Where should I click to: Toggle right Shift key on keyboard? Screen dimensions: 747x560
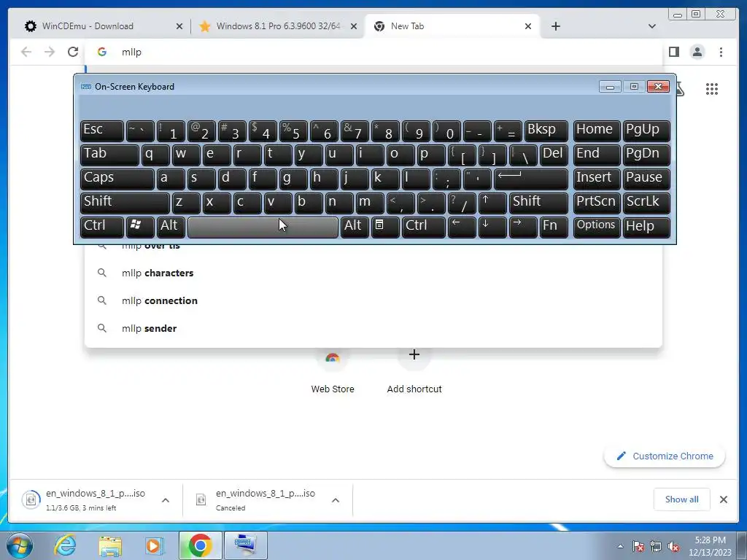(x=538, y=203)
